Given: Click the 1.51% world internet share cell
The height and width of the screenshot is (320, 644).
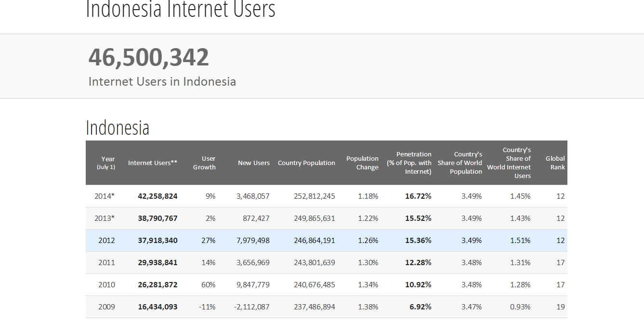Looking at the screenshot, I should [520, 240].
